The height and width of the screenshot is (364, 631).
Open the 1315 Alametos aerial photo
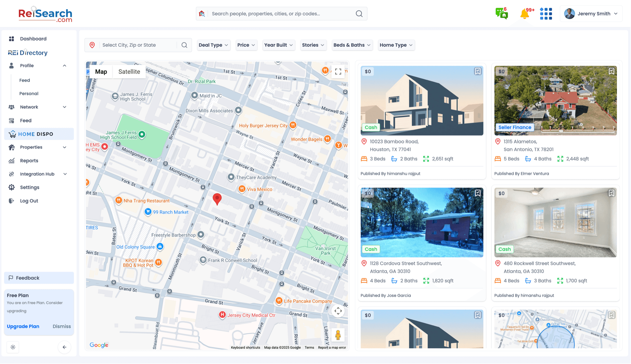click(555, 101)
